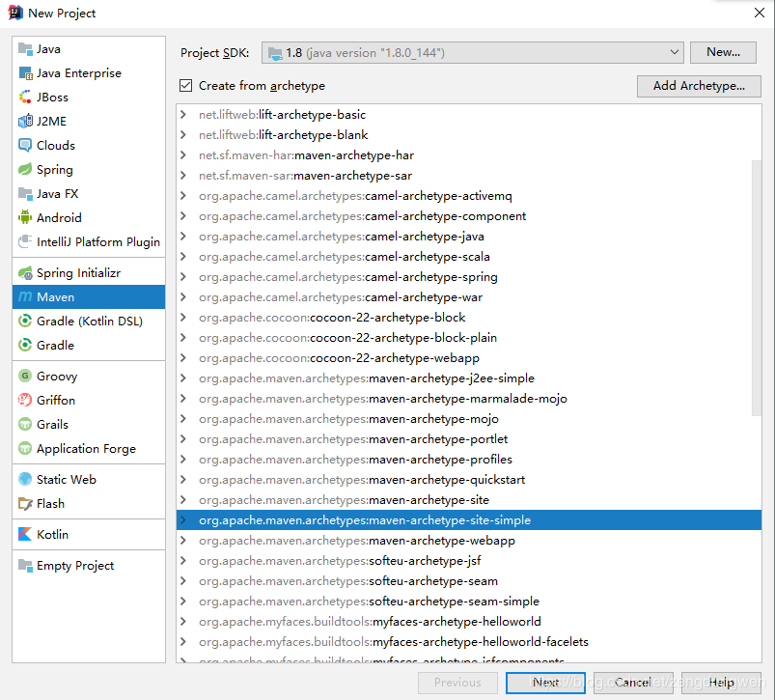
Task: Click the Cancel button
Action: pos(633,683)
